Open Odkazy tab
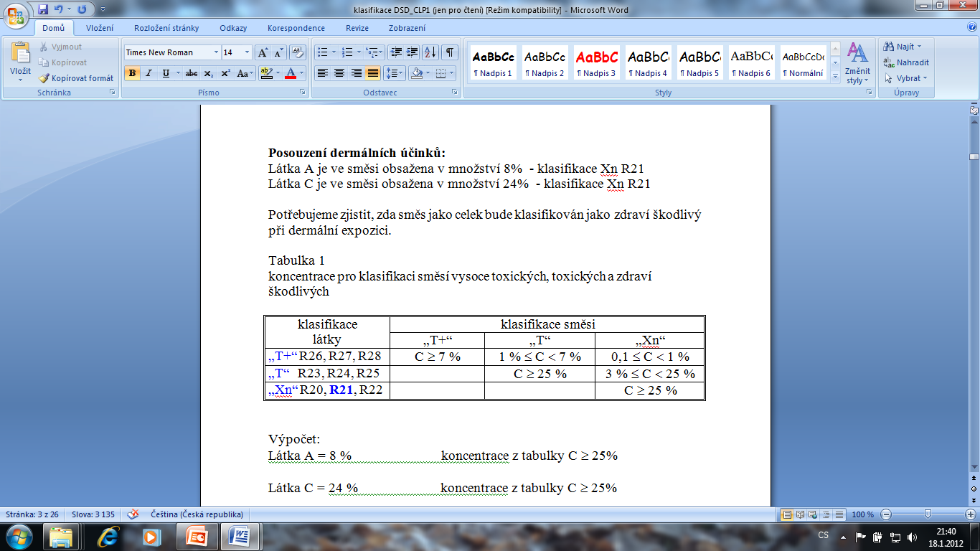The image size is (980, 551). tap(234, 28)
